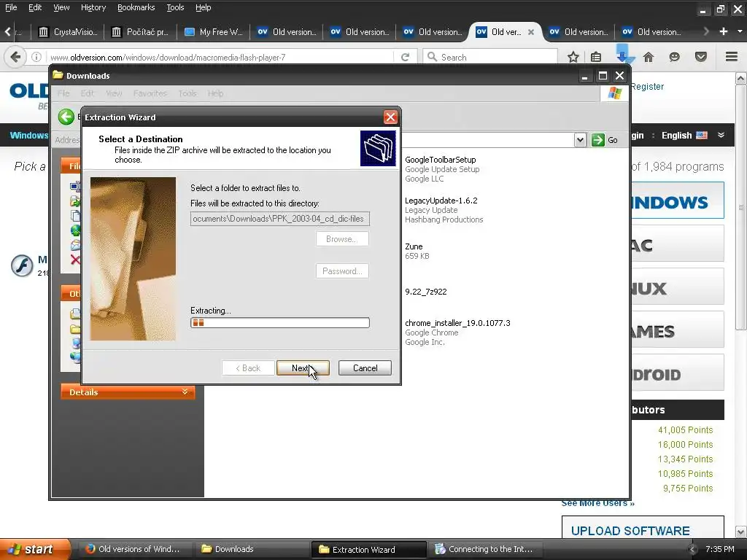
Task: Open the Pocket icon in toolbar
Action: click(701, 57)
